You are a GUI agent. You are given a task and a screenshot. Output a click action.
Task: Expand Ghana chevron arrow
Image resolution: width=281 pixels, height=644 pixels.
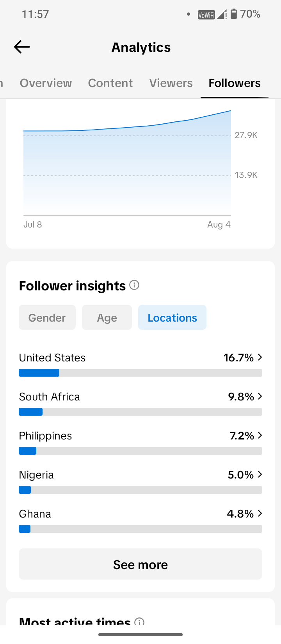coord(260,513)
